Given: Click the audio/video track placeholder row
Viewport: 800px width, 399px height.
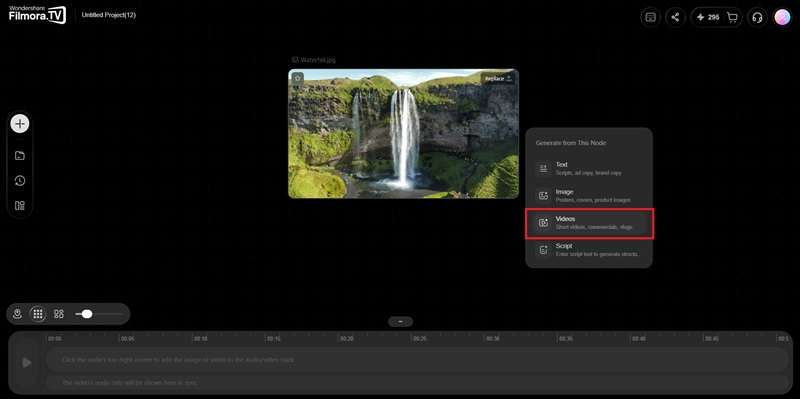Looking at the screenshot, I should click(417, 360).
